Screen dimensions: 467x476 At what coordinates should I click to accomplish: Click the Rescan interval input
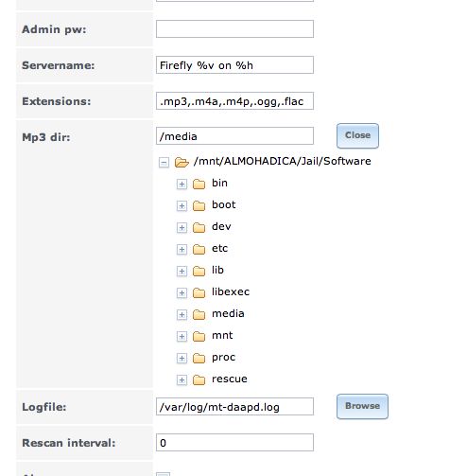(x=234, y=442)
